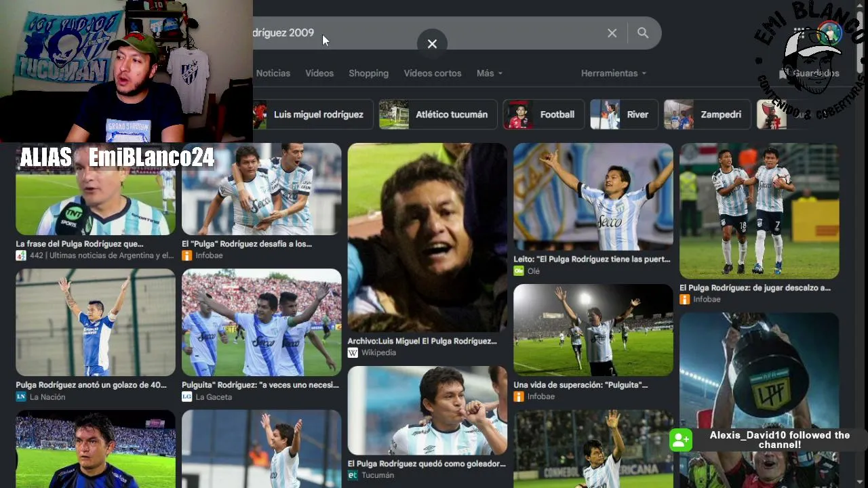Click caption 'Una vida de superación: Pulguita...'

(580, 385)
